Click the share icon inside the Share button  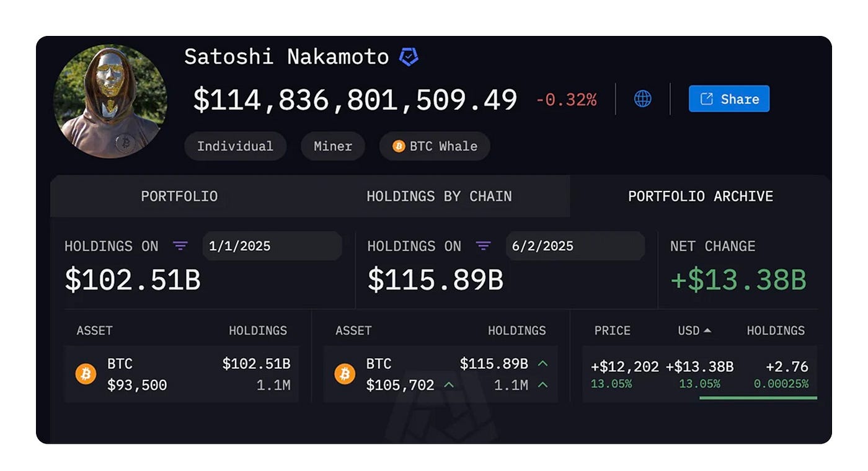tap(706, 99)
